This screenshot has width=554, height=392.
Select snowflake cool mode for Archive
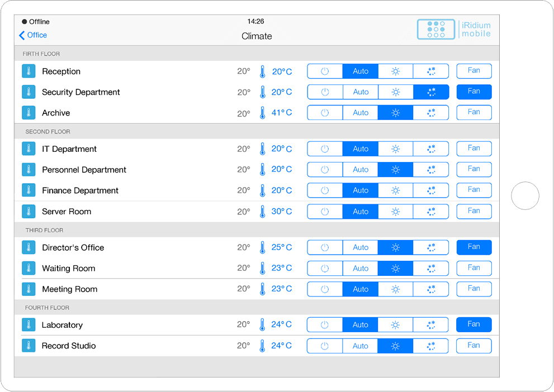[x=430, y=113]
